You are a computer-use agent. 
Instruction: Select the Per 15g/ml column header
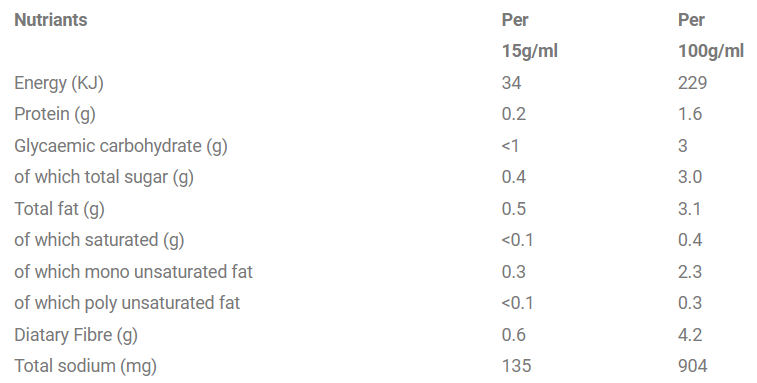point(530,35)
